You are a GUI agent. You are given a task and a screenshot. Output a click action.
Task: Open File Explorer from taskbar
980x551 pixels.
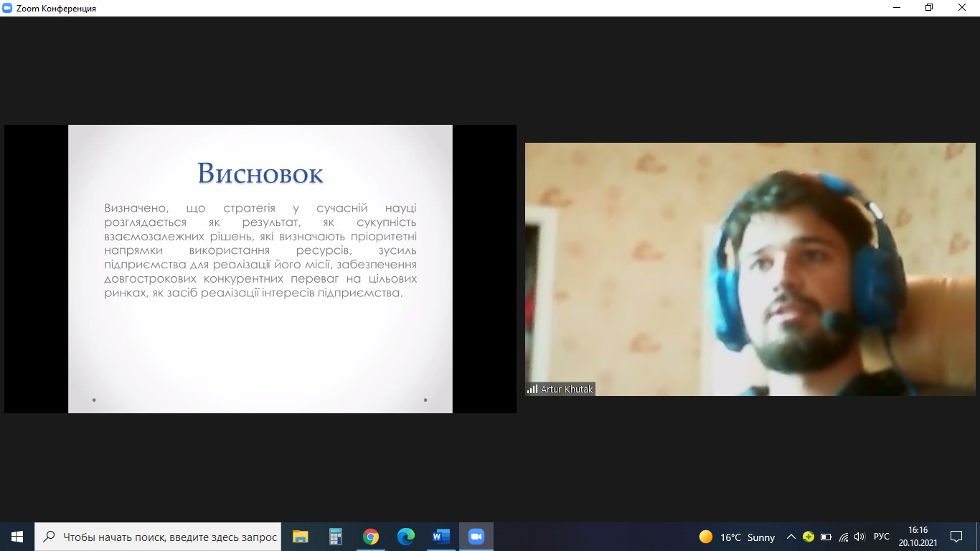click(x=301, y=537)
